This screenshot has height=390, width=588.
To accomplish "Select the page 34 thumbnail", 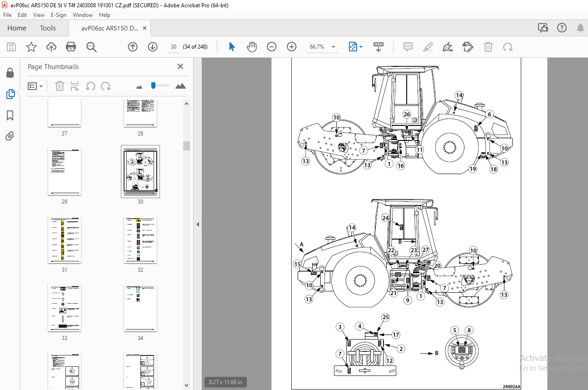I will click(x=140, y=308).
